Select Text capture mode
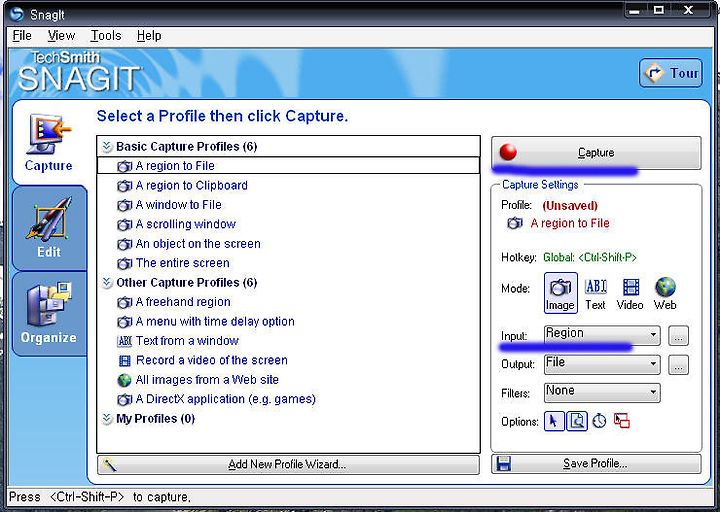 click(x=596, y=294)
